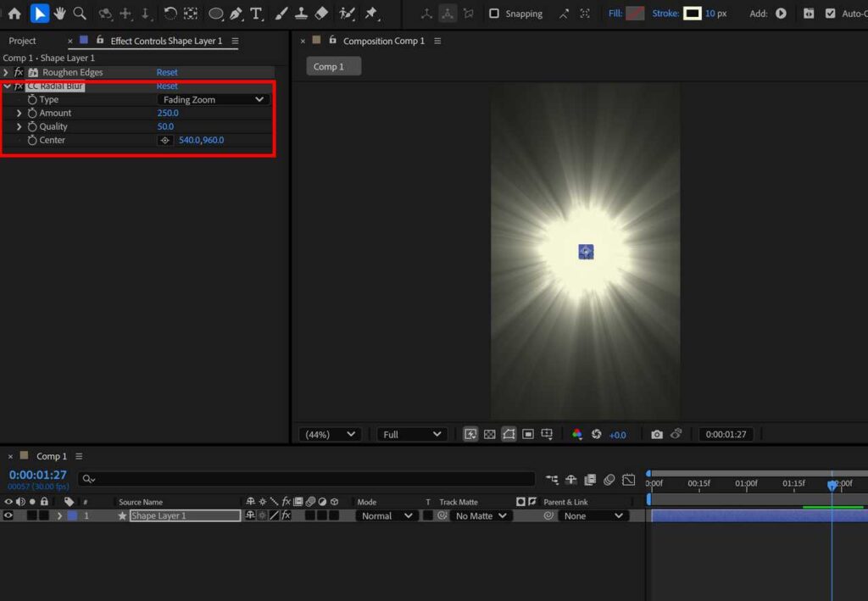The image size is (868, 601).
Task: Select the Dolly camera tool
Action: [145, 14]
